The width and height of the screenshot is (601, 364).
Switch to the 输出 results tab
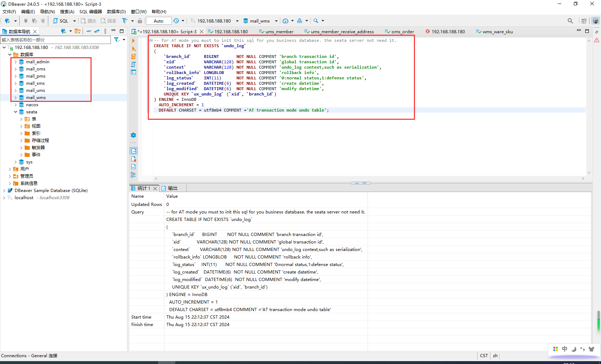coord(169,188)
